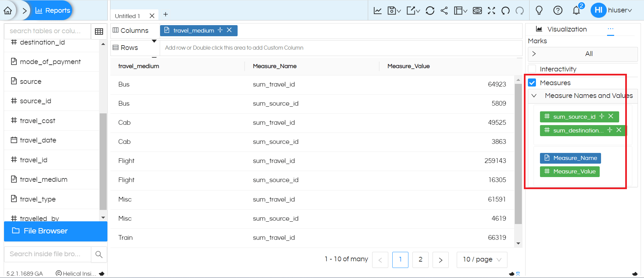The height and width of the screenshot is (278, 644).
Task: Click the file browser search magnifier
Action: (99, 255)
